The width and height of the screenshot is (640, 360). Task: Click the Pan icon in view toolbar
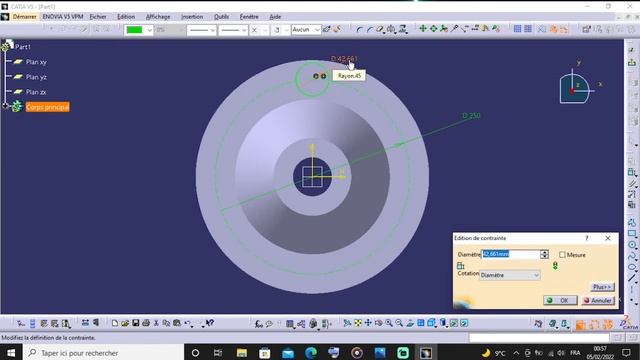tap(368, 323)
